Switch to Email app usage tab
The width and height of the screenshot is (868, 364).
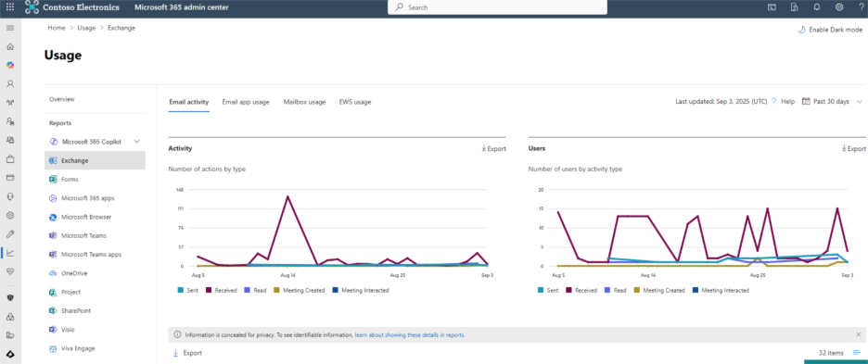point(246,102)
